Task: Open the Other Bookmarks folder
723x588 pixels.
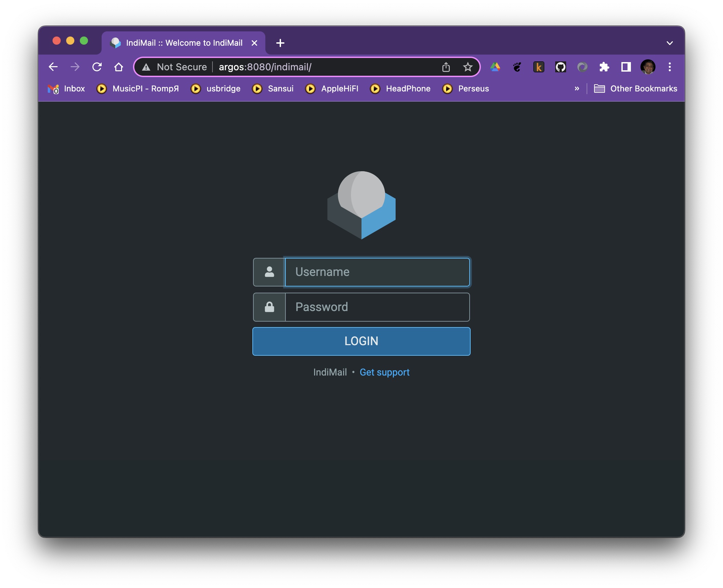Action: pos(636,89)
